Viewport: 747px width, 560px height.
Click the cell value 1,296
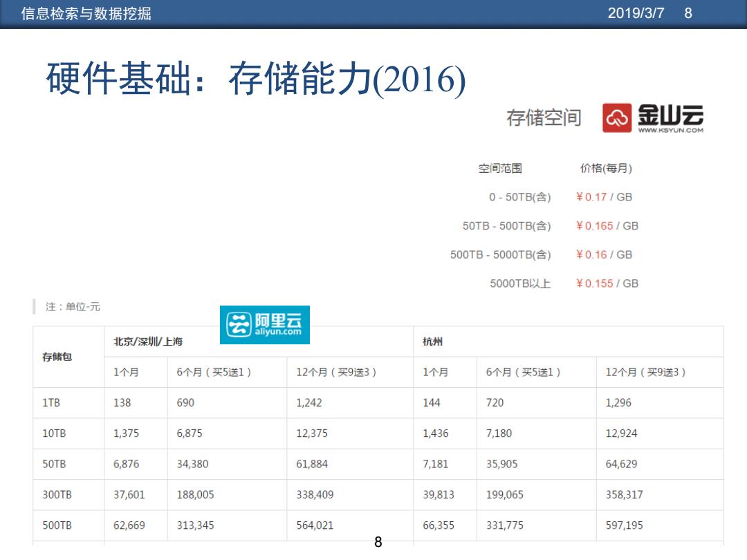[618, 403]
